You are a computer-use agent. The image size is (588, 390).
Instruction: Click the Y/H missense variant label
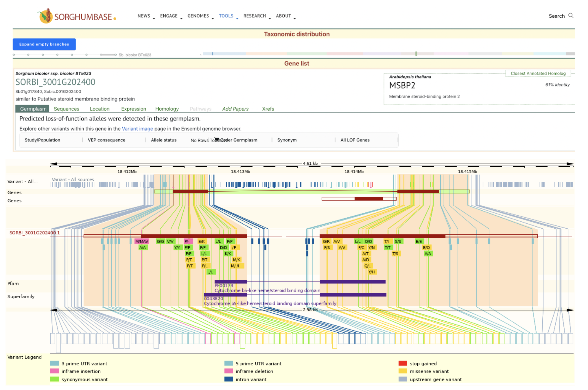pyautogui.click(x=371, y=272)
